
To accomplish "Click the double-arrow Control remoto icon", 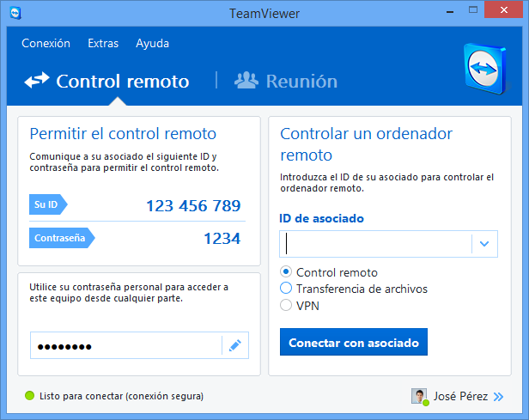I will (x=37, y=80).
